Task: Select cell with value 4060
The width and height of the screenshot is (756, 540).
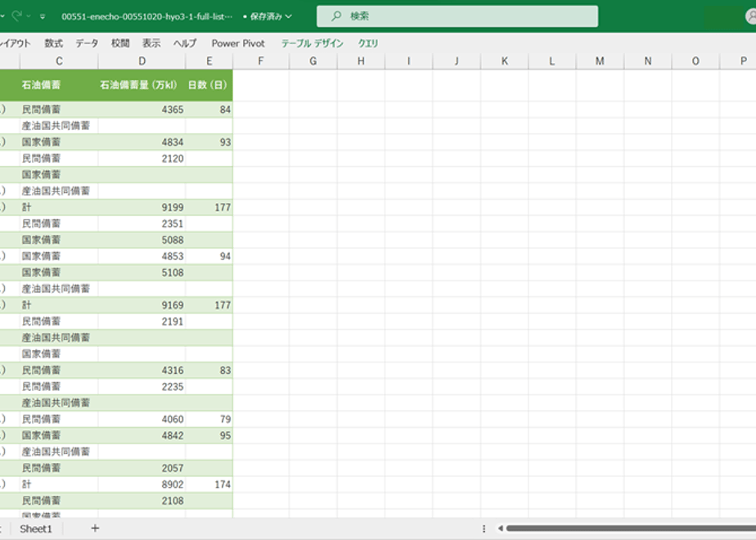Action: [x=142, y=419]
